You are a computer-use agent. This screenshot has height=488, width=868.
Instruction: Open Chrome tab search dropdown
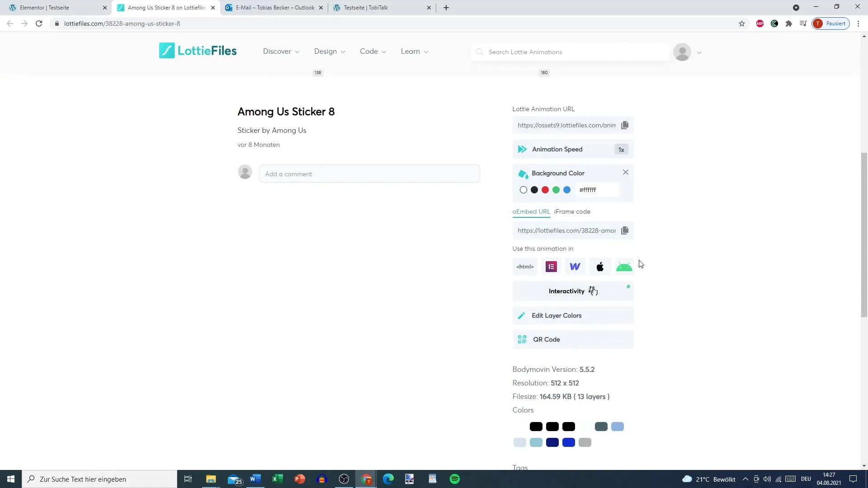pyautogui.click(x=796, y=8)
